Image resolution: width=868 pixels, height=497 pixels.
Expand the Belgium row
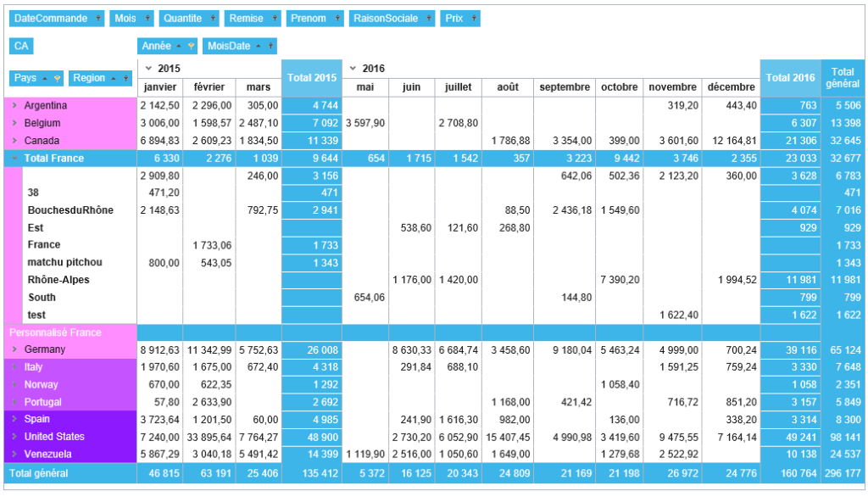click(14, 123)
